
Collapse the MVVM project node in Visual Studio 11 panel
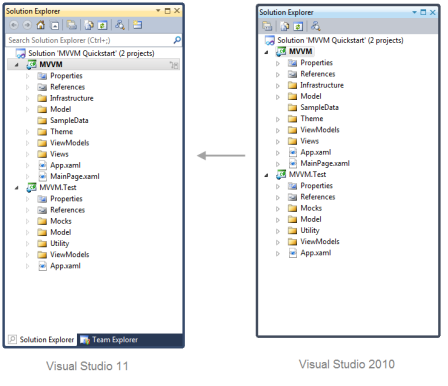coord(17,65)
